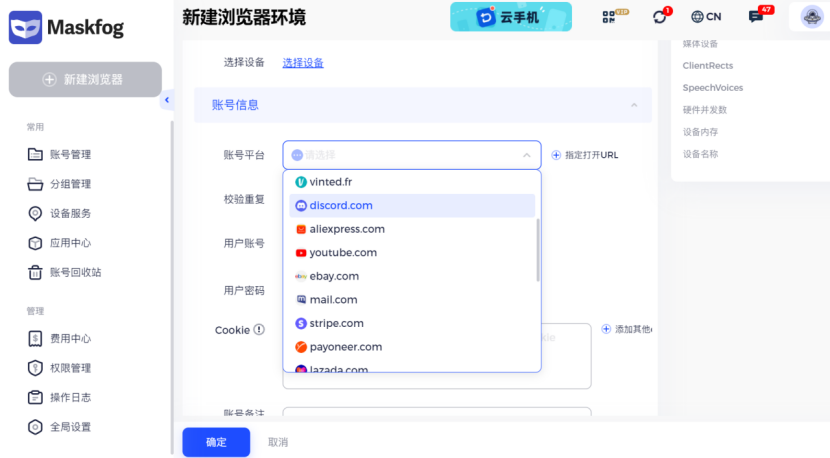Jump to 设备内存 in right panel
Image resolution: width=830 pixels, height=458 pixels.
click(700, 132)
